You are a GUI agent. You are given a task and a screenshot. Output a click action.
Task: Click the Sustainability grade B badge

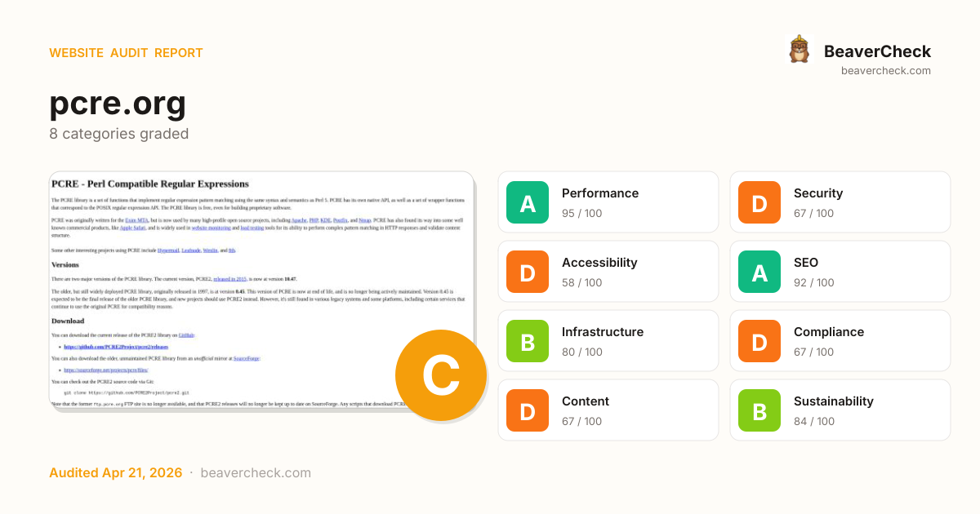point(759,410)
